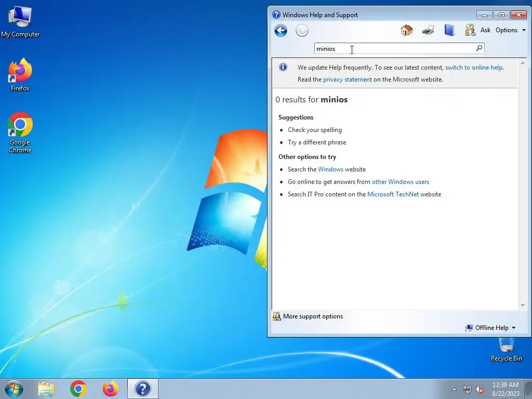Click the Ask text label
532x399 pixels.
pyautogui.click(x=485, y=30)
